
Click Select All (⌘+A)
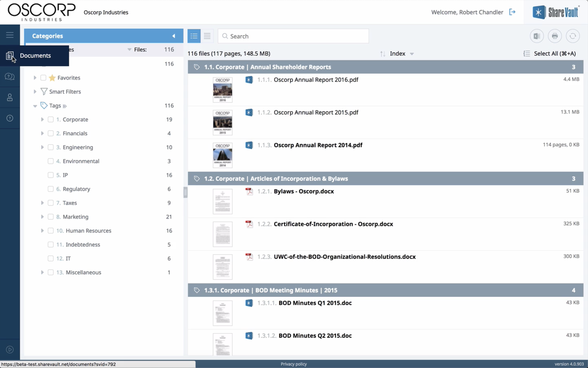pos(555,54)
